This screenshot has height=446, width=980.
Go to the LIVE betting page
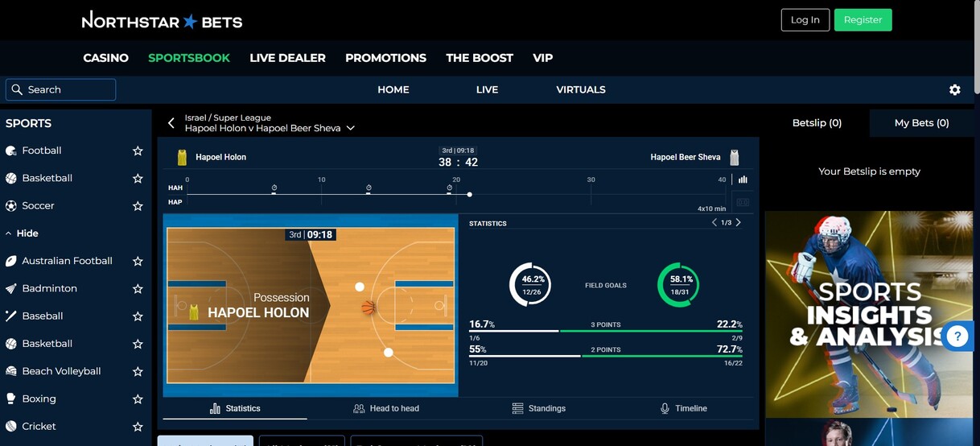click(x=487, y=89)
